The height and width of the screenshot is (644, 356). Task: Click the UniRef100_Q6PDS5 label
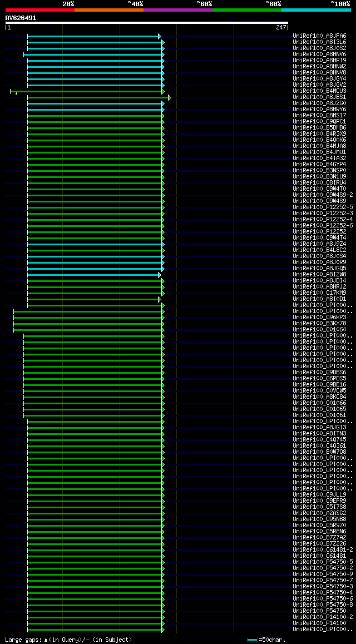pos(319,378)
